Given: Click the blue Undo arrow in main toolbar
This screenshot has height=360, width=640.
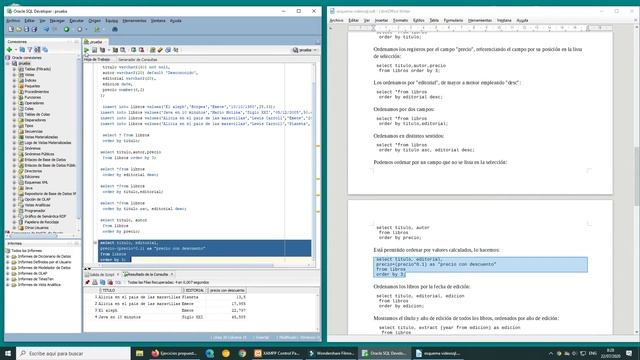Looking at the screenshot, I should [46, 29].
